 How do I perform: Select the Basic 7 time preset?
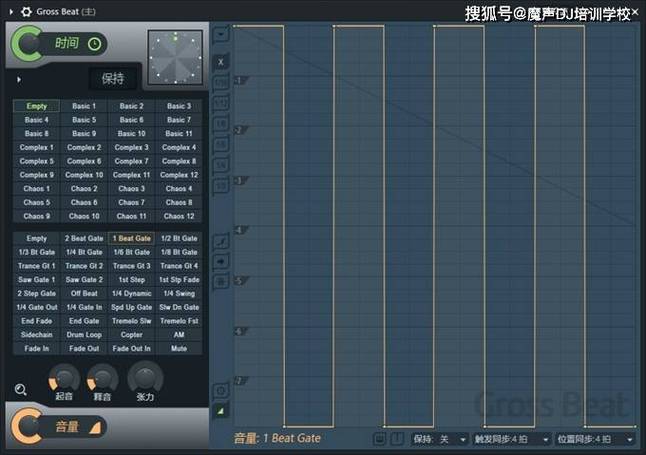pos(179,120)
